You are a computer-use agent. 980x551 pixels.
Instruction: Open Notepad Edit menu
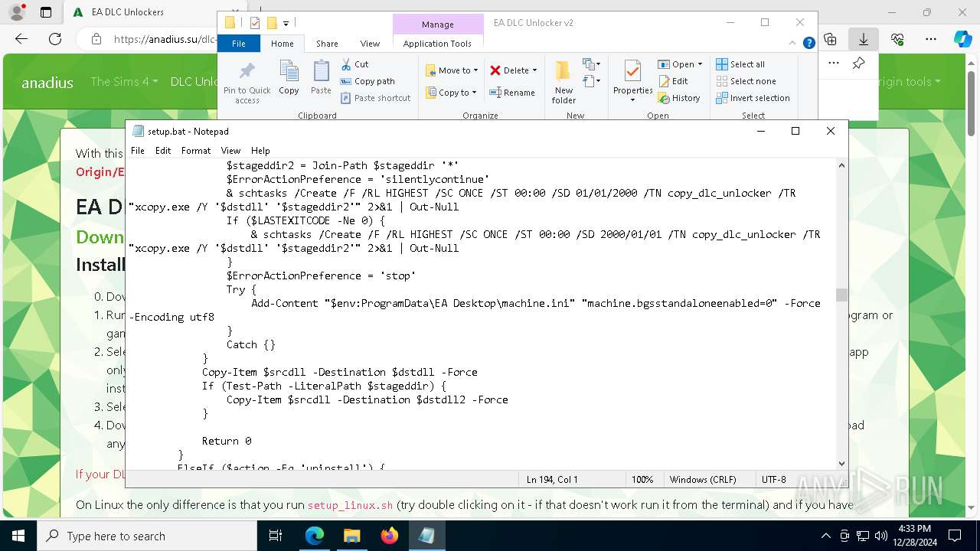tap(163, 151)
